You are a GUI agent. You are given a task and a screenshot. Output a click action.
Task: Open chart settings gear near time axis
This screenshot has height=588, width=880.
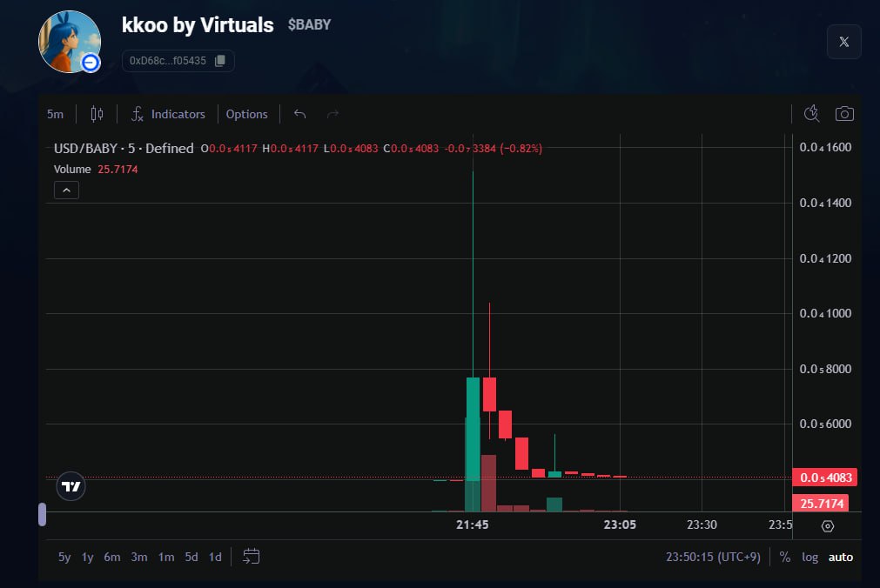point(827,525)
